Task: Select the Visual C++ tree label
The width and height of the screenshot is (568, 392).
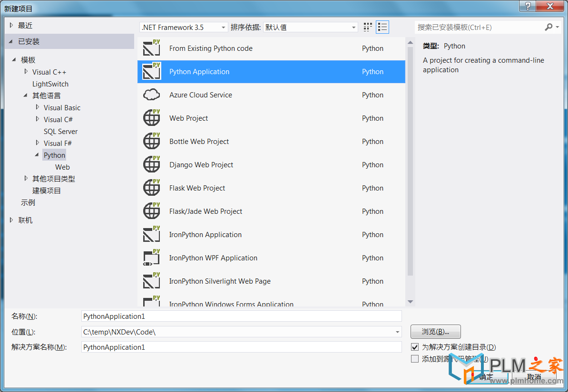Action: (x=49, y=72)
